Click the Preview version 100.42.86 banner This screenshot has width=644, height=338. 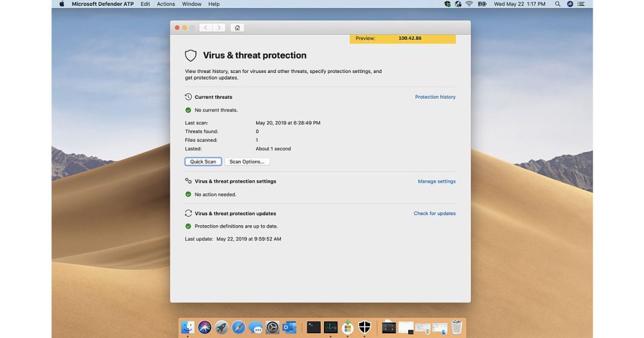[x=403, y=39]
